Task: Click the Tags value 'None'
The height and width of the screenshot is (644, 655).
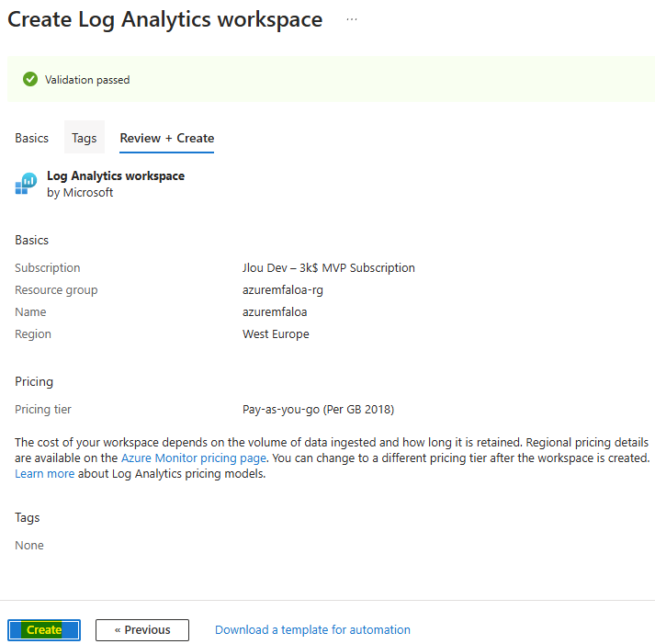Action: [29, 546]
